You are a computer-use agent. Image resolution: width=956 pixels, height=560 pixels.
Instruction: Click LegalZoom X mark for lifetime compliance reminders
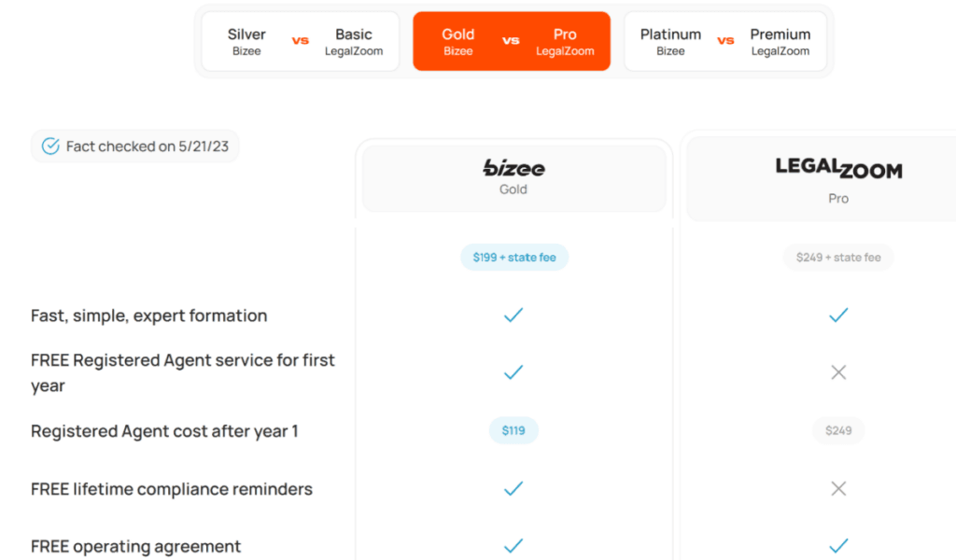838,489
